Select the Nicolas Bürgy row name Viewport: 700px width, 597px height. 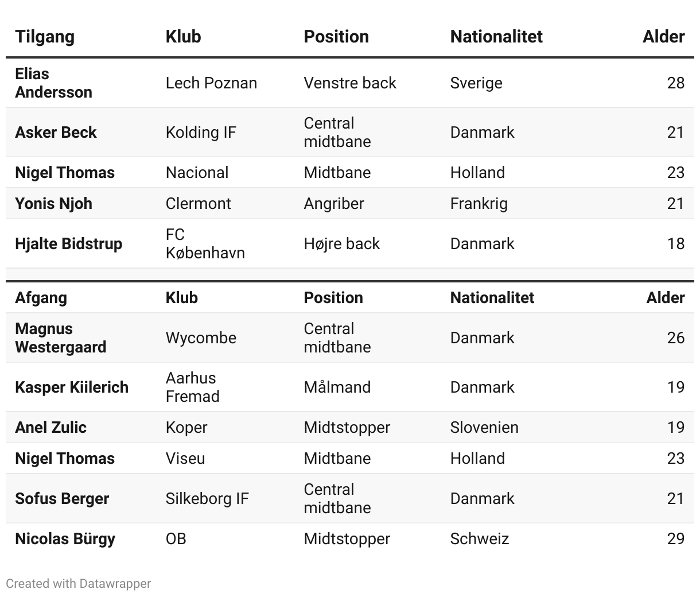point(65,538)
